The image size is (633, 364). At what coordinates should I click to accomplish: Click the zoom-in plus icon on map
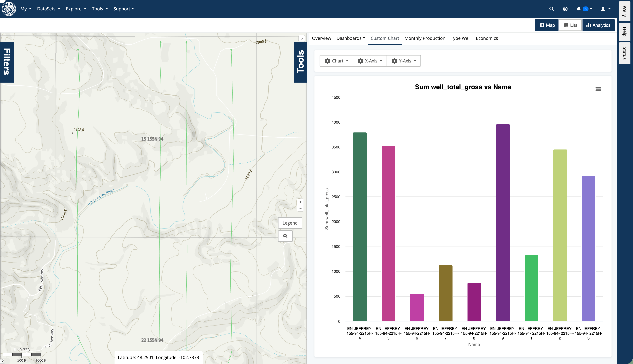tap(300, 202)
